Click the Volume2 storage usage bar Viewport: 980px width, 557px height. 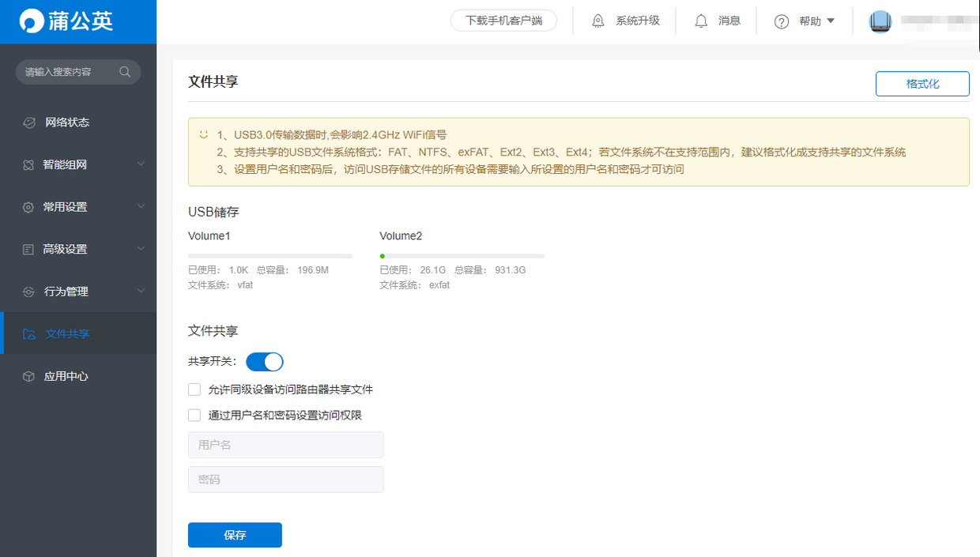click(462, 256)
